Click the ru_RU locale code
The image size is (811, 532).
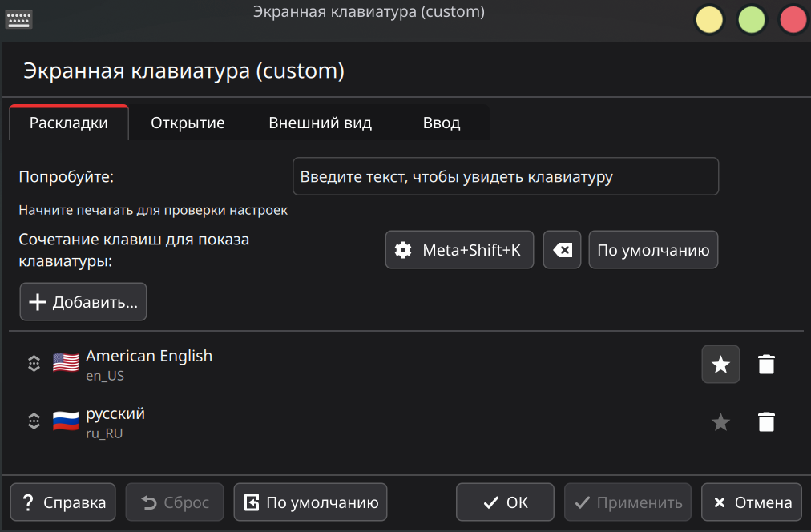point(104,433)
